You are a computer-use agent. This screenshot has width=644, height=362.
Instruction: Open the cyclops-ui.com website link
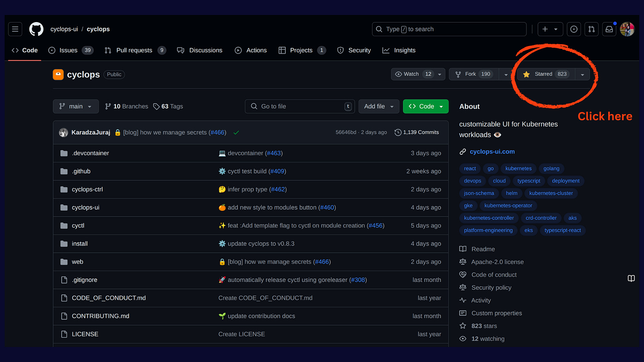492,152
